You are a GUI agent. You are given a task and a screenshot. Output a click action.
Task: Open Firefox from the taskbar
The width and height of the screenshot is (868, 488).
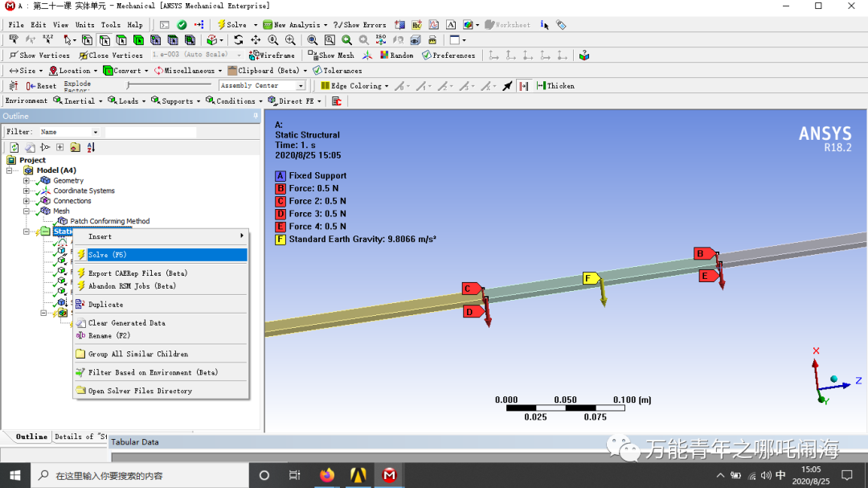tap(327, 475)
